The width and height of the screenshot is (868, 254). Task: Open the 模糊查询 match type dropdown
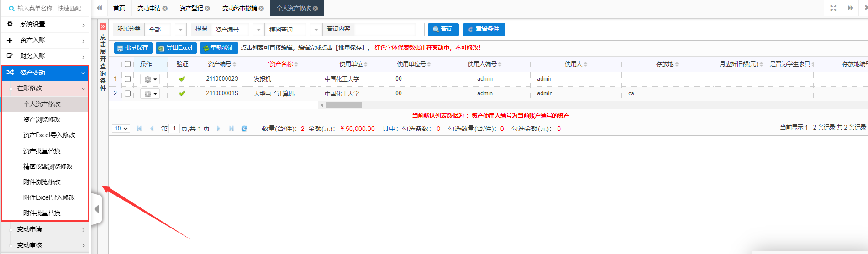click(294, 30)
